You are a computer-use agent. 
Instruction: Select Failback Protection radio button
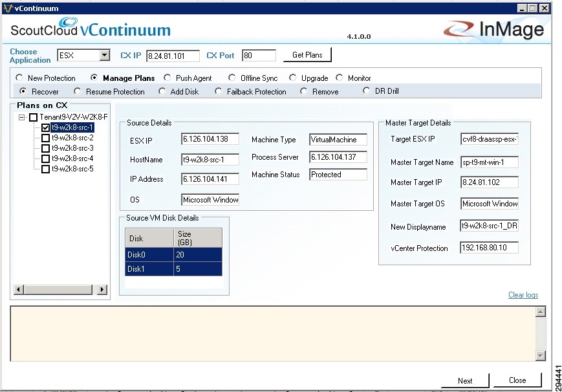click(x=218, y=91)
